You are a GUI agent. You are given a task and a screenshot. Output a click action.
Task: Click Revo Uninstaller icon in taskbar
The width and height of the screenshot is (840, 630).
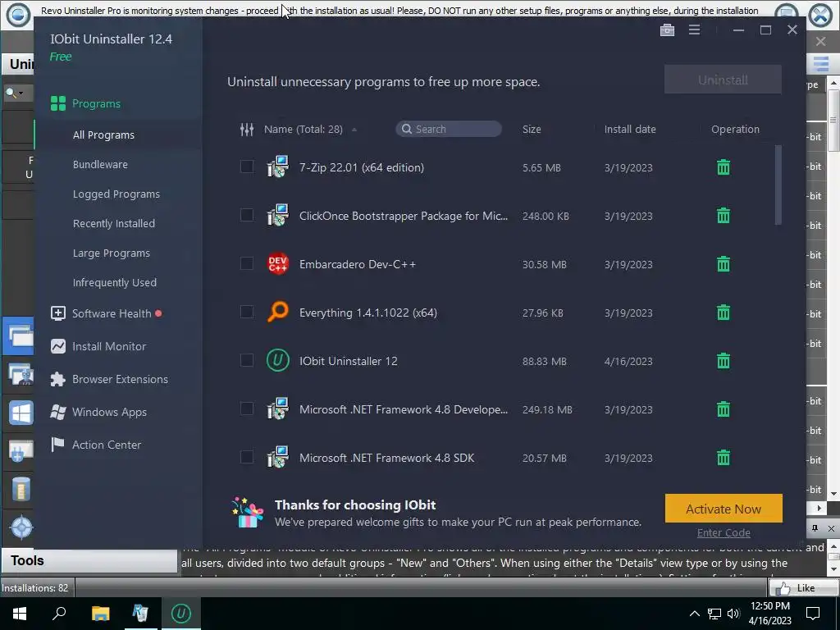tap(140, 614)
